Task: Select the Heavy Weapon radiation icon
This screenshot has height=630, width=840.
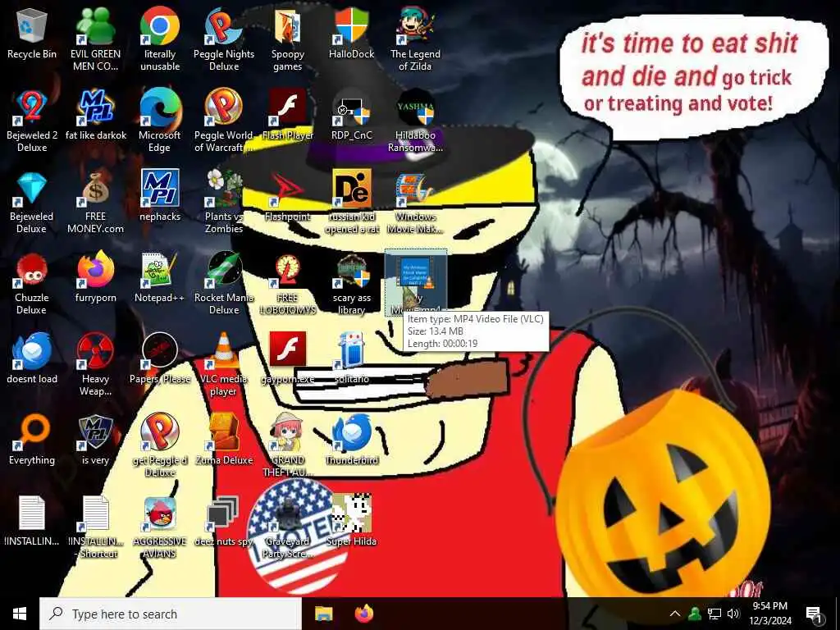Action: pos(95,351)
